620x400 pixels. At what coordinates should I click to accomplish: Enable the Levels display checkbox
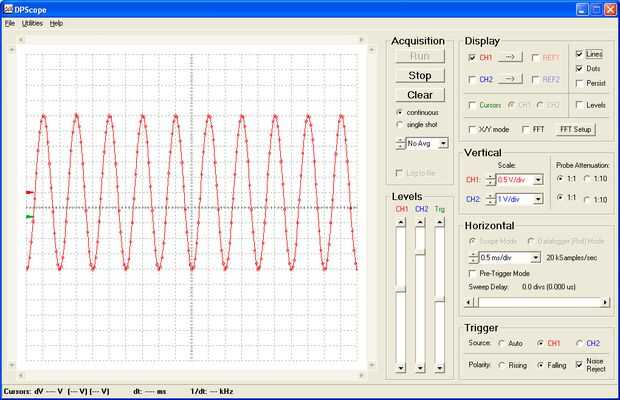[579, 105]
